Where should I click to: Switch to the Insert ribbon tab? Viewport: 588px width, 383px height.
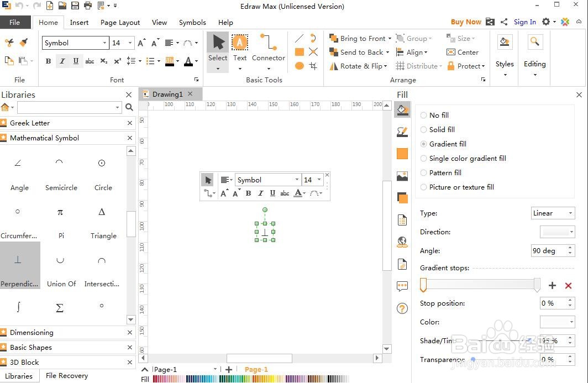[x=79, y=23]
